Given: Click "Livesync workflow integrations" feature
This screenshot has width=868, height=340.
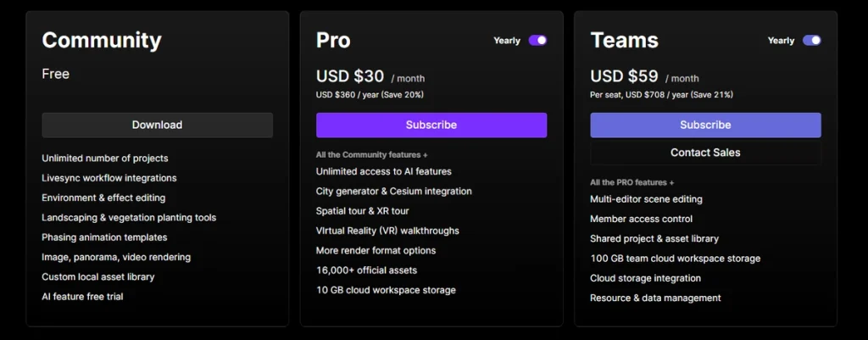Looking at the screenshot, I should pos(109,178).
